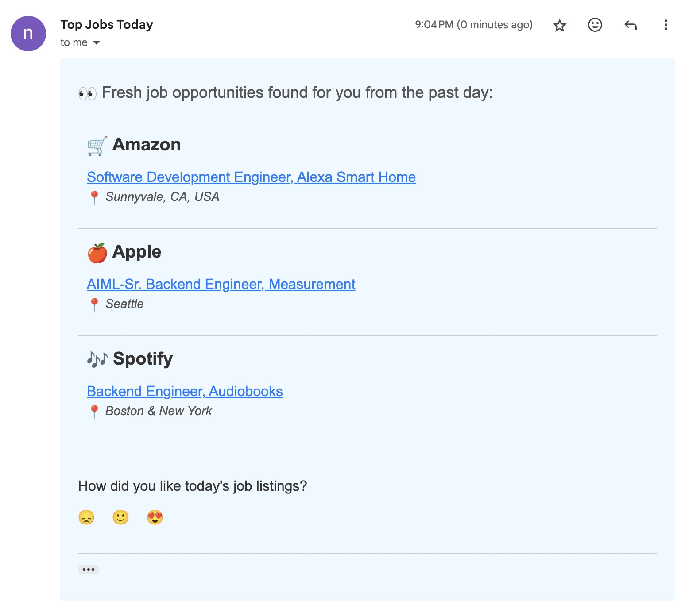The width and height of the screenshot is (689, 616).
Task: Click the shopping cart icon next to Amazon
Action: 97,145
